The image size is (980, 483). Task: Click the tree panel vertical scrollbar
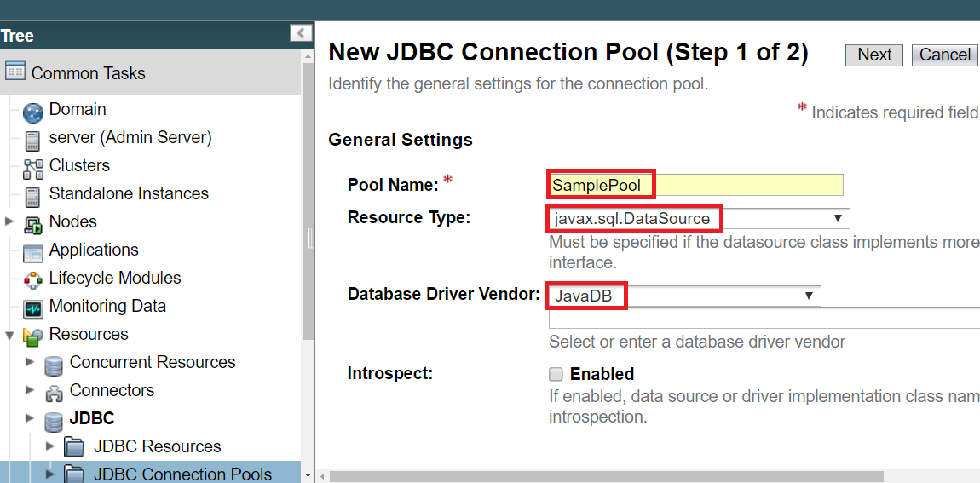307,200
